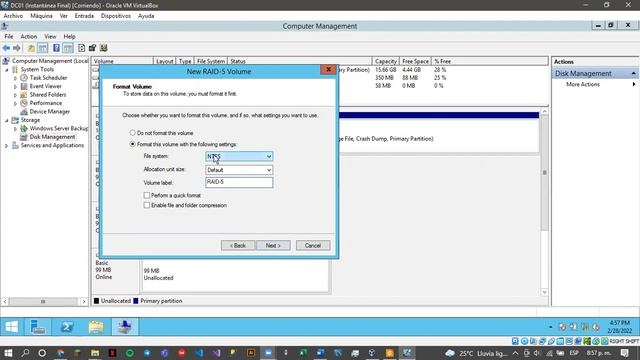Collapse the Disk Management actions header
The image size is (640, 360).
click(633, 73)
